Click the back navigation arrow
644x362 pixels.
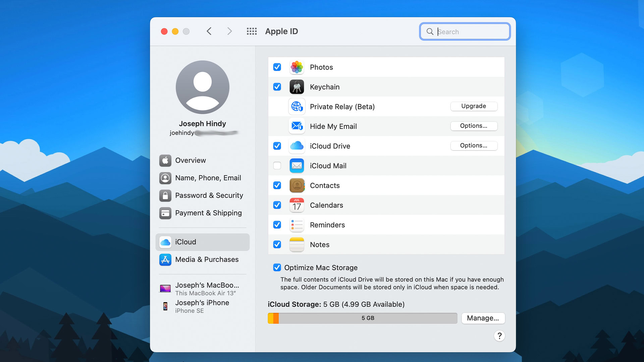[209, 31]
